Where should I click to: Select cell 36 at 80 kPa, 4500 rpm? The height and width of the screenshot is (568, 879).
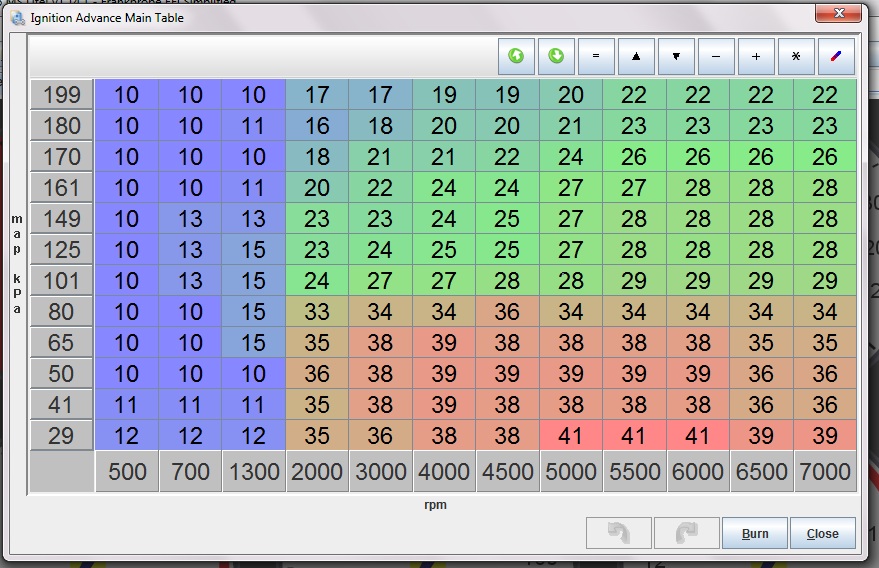tap(507, 312)
